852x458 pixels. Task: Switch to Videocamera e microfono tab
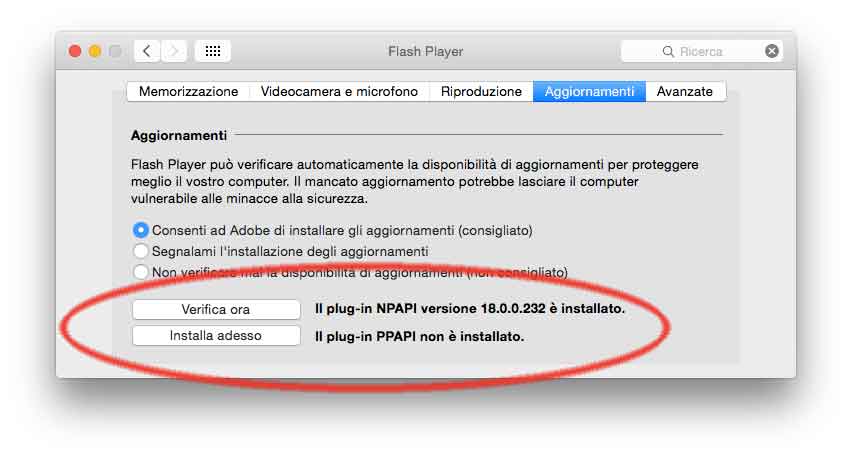(x=339, y=91)
